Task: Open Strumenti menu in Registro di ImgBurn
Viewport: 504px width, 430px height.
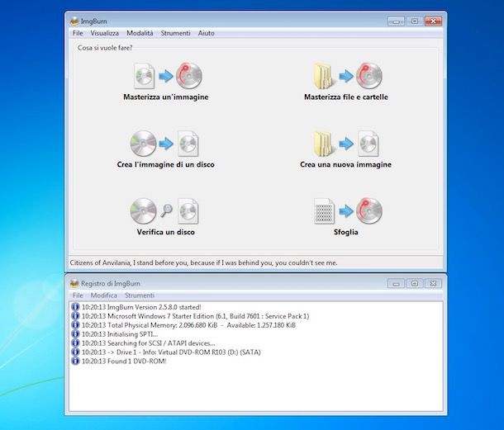Action: [140, 295]
